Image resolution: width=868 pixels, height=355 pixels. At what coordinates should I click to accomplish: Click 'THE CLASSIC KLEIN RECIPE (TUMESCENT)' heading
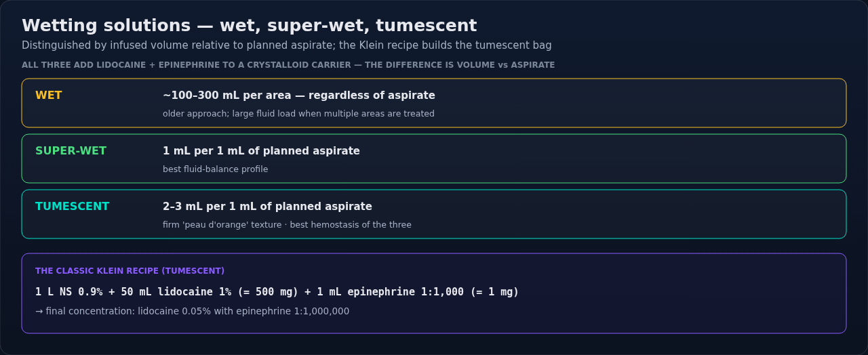pyautogui.click(x=130, y=271)
